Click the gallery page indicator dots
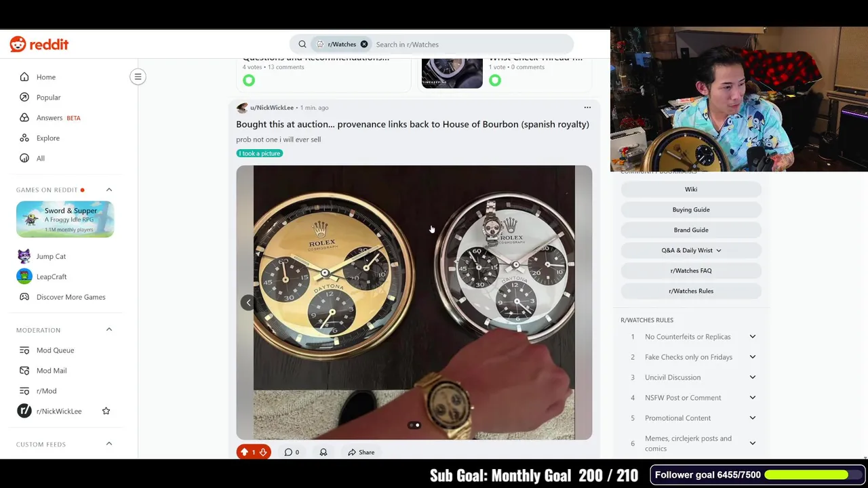868x488 pixels. coord(414,426)
